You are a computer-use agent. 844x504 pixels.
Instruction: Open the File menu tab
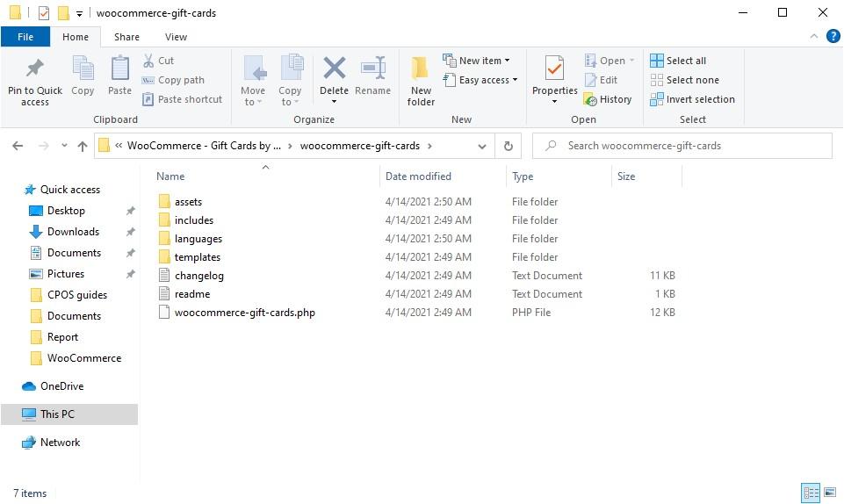pos(25,37)
